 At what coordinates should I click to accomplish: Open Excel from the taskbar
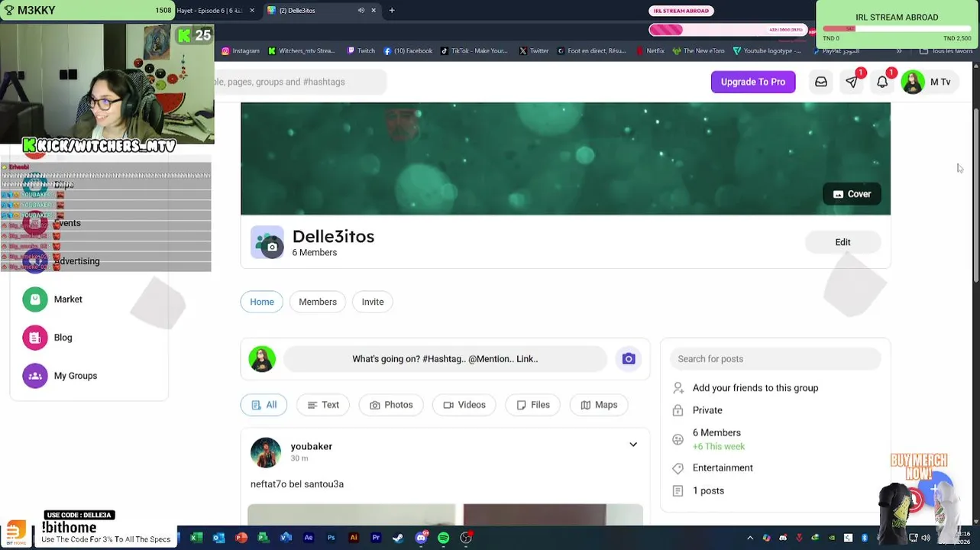click(x=196, y=538)
